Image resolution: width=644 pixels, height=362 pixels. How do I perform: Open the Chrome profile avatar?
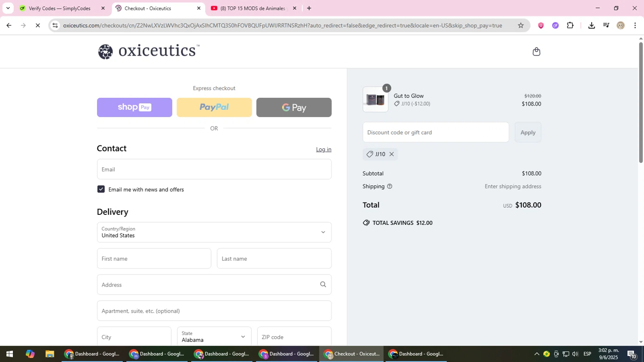[x=620, y=25]
